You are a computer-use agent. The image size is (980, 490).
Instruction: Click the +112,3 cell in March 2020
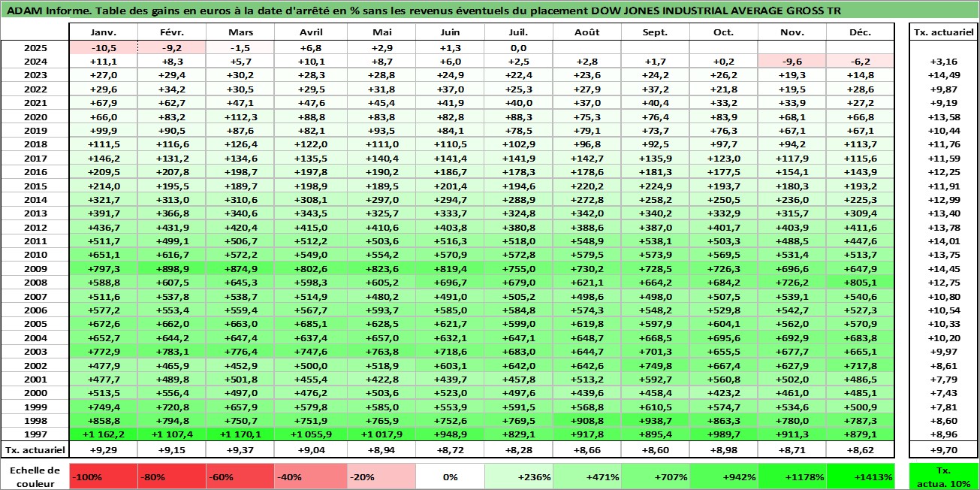240,116
